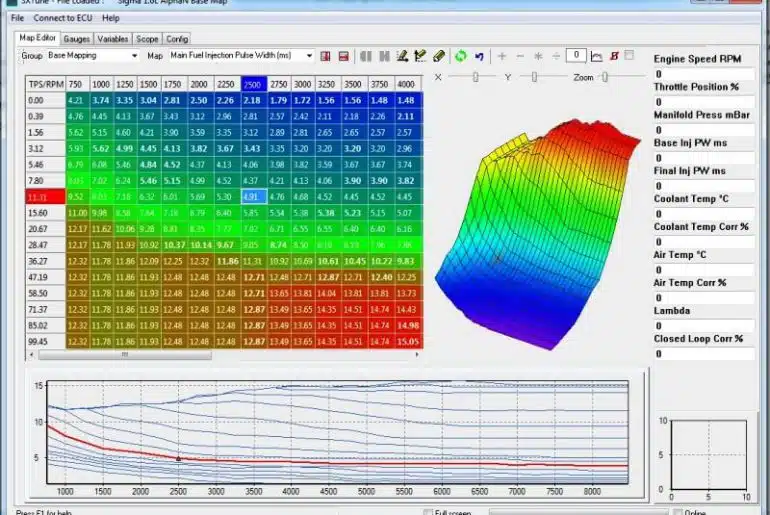Click the Engine Speed RPM value field
The height and width of the screenshot is (515, 770).
click(x=704, y=74)
